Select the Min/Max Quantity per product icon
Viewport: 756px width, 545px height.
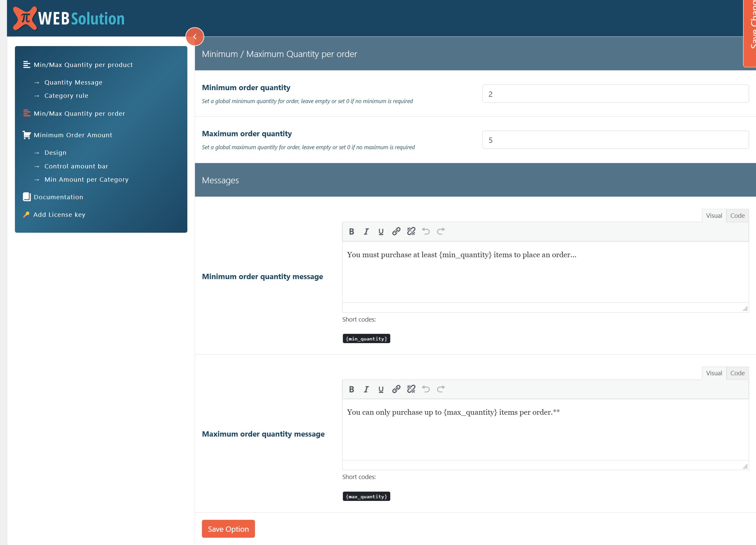tap(27, 65)
